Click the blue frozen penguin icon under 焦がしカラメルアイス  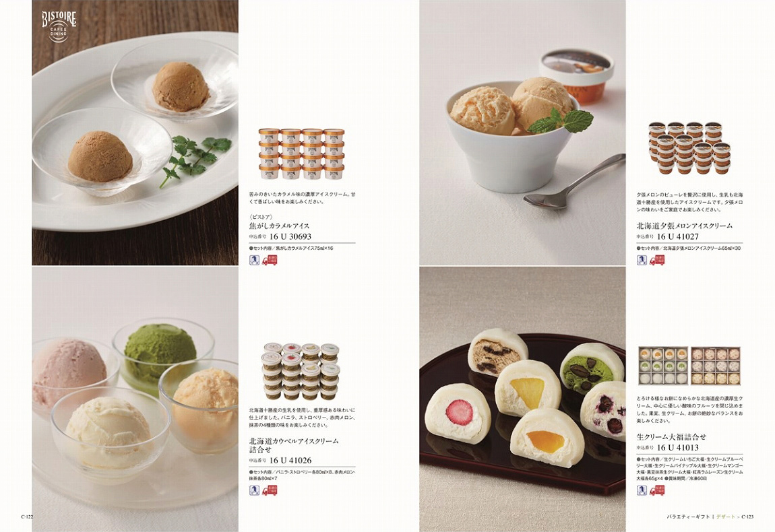tap(254, 260)
